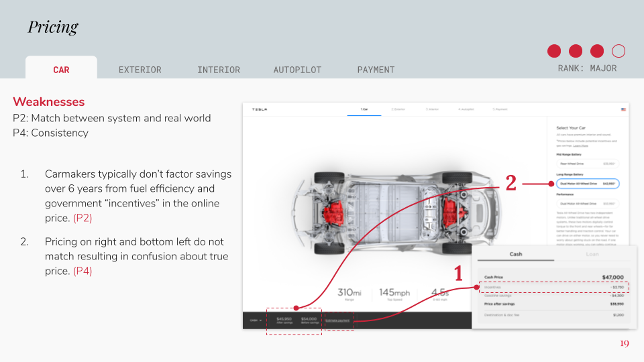Viewport: 644px width, 362px height.
Task: Click the Weaknesses heading
Action: tap(48, 102)
